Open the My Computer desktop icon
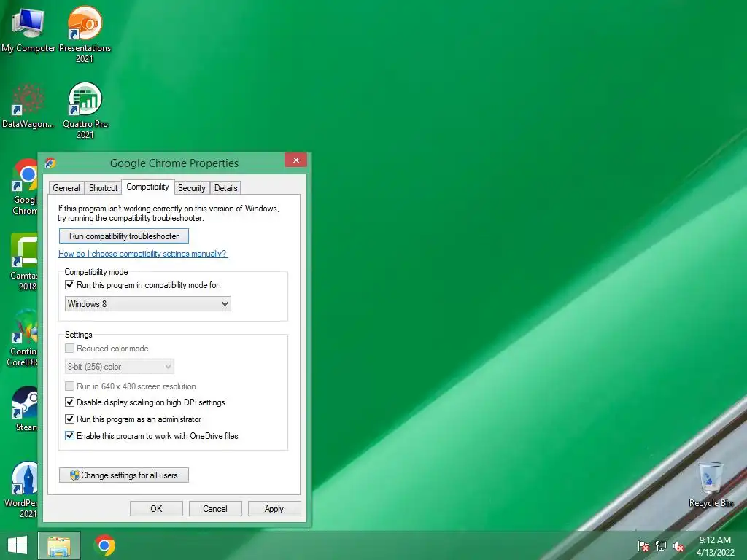 click(28, 29)
